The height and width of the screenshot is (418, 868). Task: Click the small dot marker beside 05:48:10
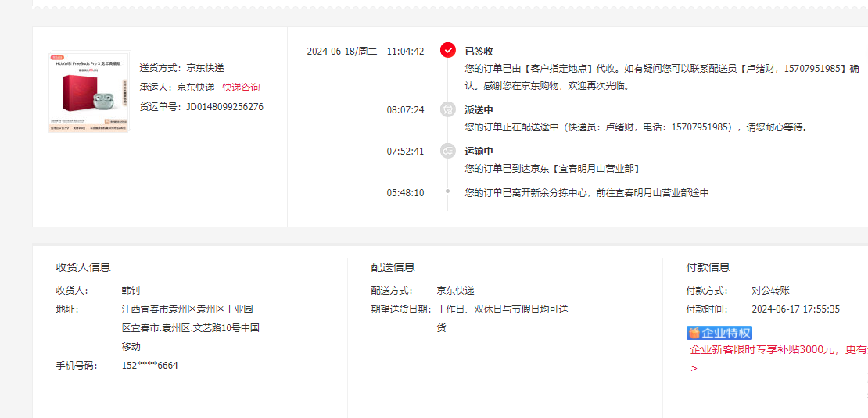coord(448,191)
